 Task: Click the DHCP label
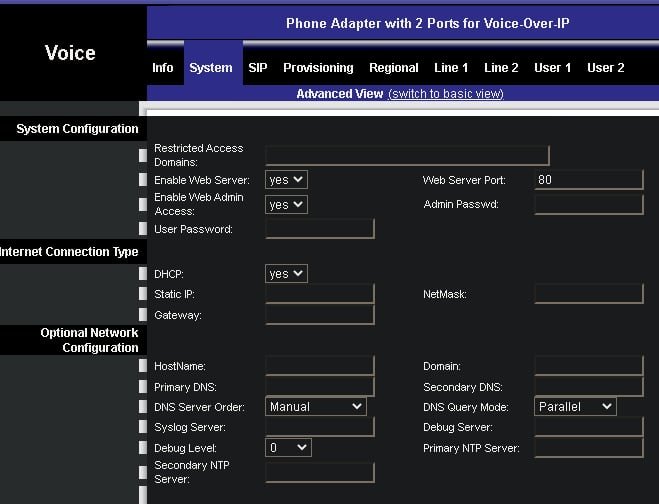point(169,274)
